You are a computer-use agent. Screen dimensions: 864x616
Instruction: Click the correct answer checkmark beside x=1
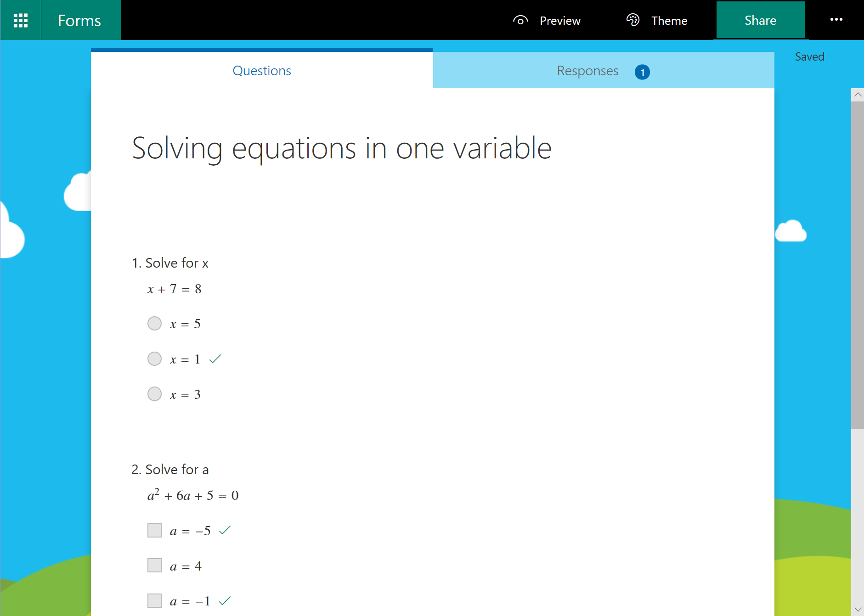[x=215, y=358]
